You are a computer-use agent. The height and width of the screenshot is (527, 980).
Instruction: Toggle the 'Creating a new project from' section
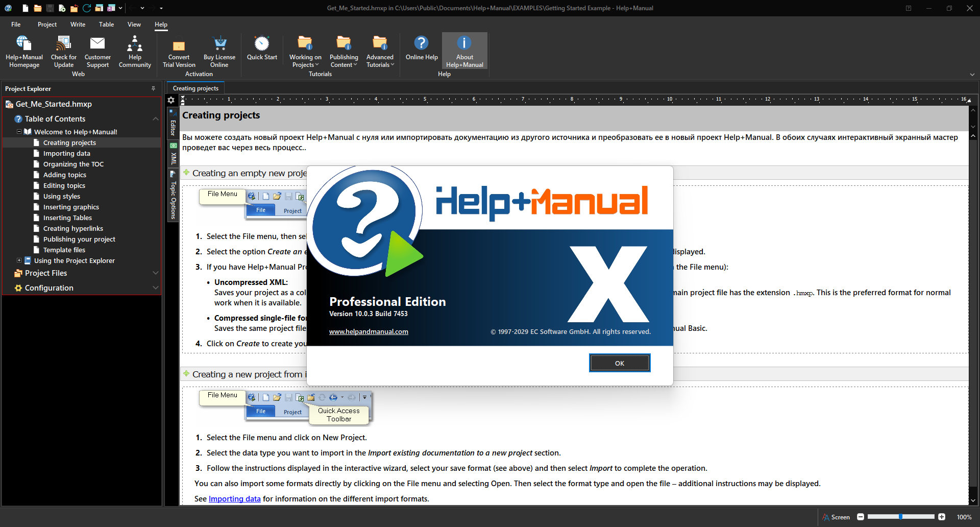point(186,374)
